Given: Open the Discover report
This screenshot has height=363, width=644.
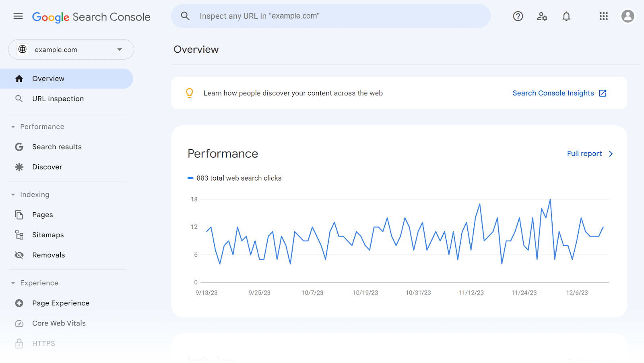Looking at the screenshot, I should click(x=47, y=166).
